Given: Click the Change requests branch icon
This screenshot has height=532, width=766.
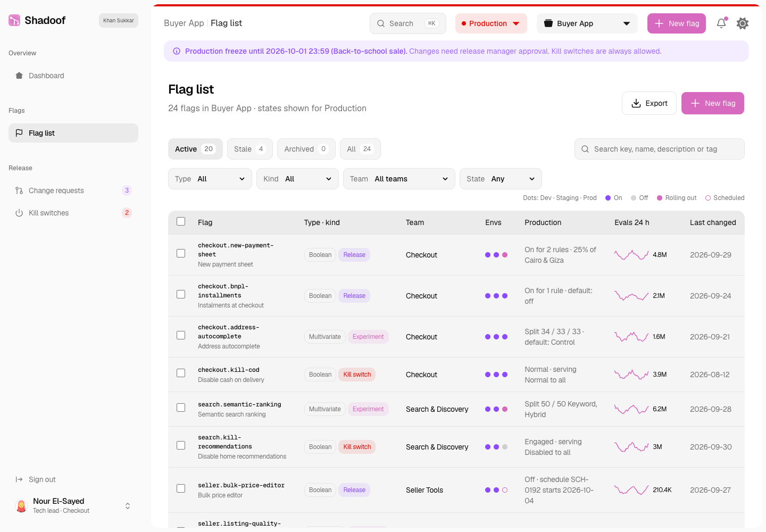Looking at the screenshot, I should coord(19,190).
